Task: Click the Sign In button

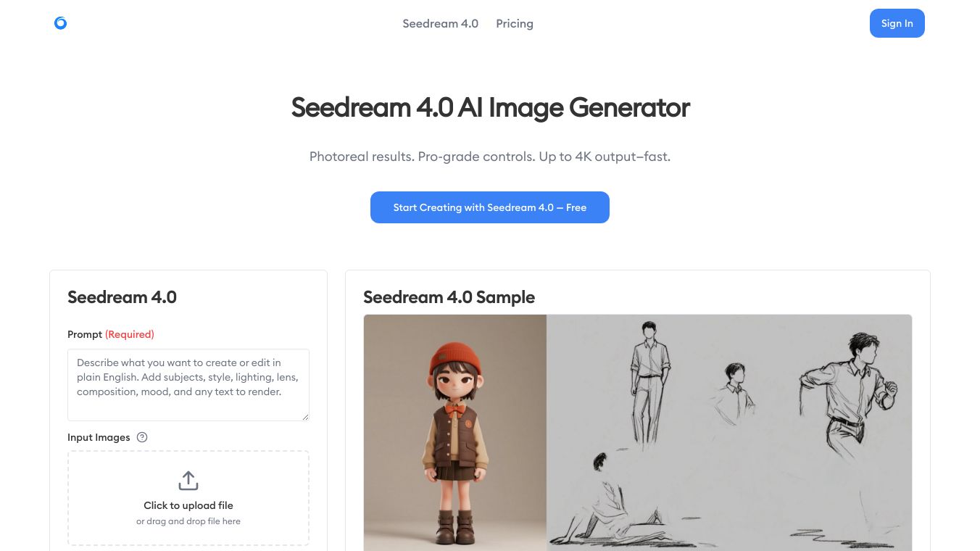Action: pyautogui.click(x=897, y=23)
